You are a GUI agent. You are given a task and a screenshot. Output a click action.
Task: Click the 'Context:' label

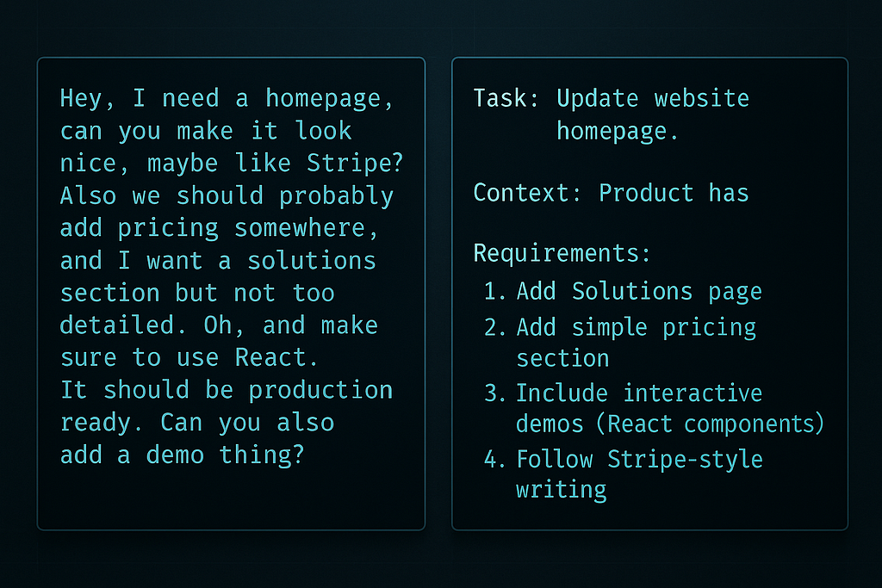coord(527,193)
